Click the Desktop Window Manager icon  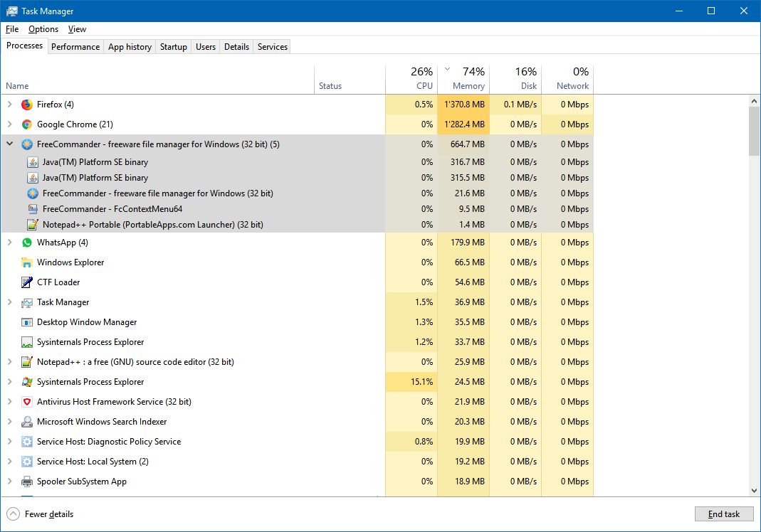[x=26, y=322]
